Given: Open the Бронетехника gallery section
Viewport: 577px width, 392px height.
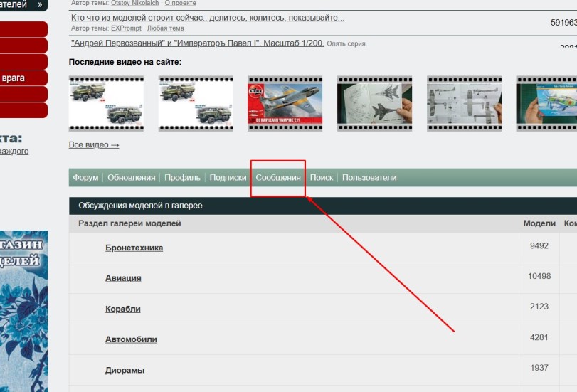Looking at the screenshot, I should coord(134,248).
